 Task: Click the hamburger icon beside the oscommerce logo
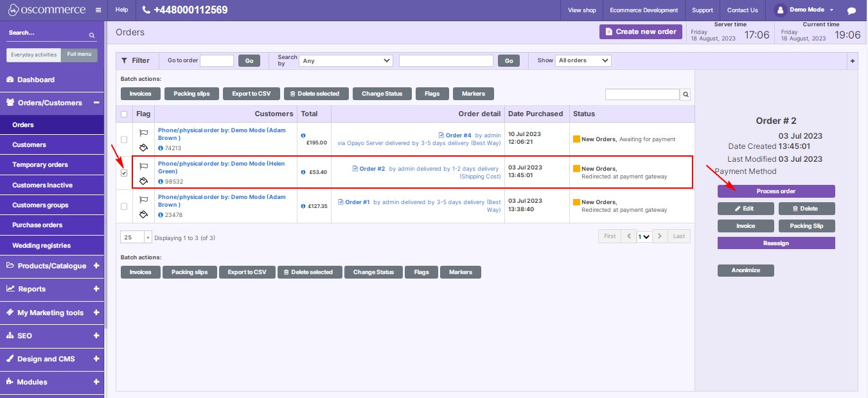pyautogui.click(x=98, y=10)
